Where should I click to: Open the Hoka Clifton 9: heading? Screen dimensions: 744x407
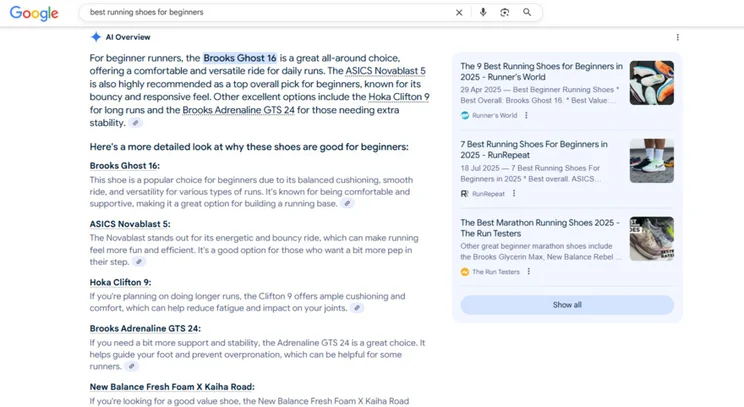(121, 282)
